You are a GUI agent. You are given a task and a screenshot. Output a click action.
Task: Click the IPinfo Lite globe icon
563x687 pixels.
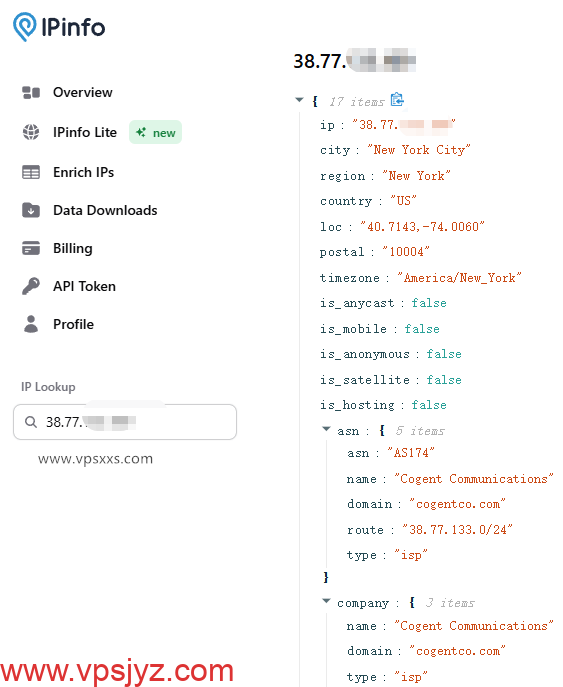31,132
